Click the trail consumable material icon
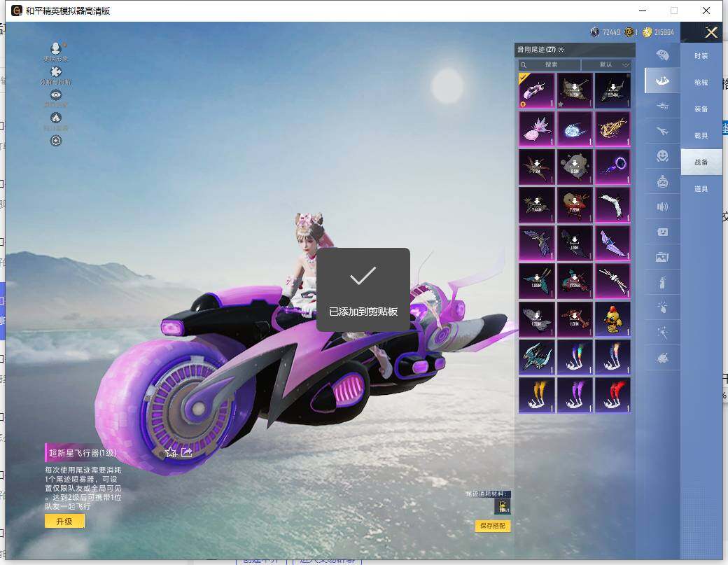This screenshot has height=565, width=728. [503, 506]
